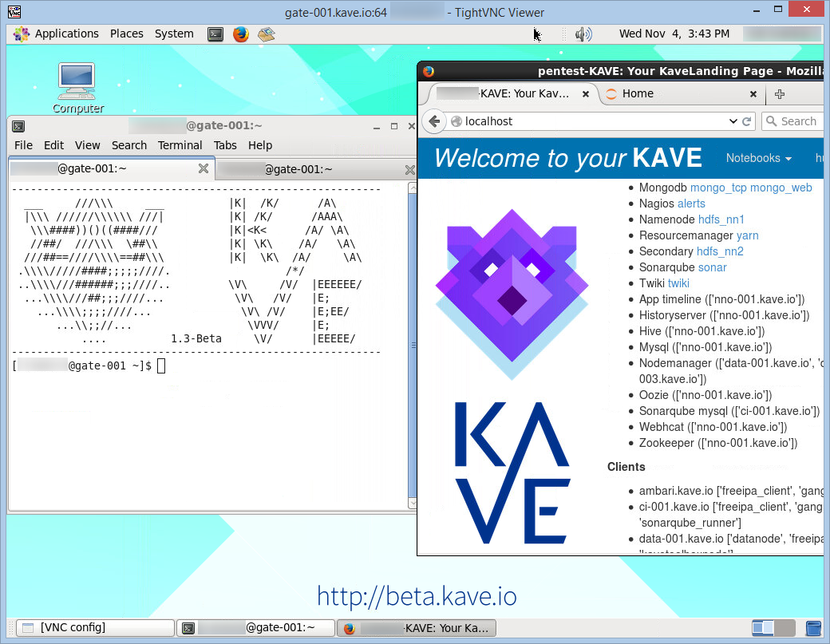Open the terminal Edit menu
The width and height of the screenshot is (830, 644).
(x=53, y=145)
